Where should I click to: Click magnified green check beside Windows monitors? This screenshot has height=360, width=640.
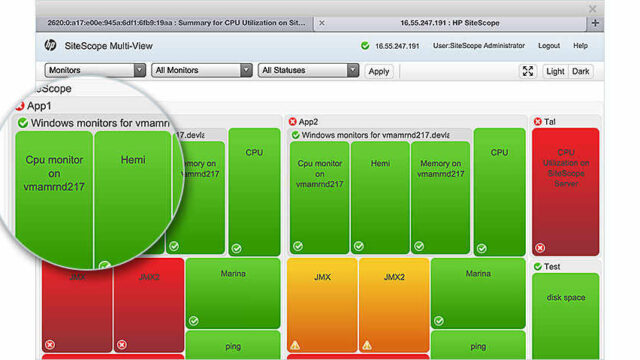(23, 123)
